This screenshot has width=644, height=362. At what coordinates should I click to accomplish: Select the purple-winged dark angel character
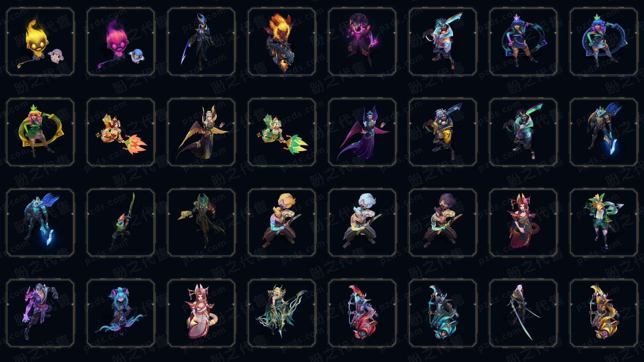pyautogui.click(x=362, y=132)
